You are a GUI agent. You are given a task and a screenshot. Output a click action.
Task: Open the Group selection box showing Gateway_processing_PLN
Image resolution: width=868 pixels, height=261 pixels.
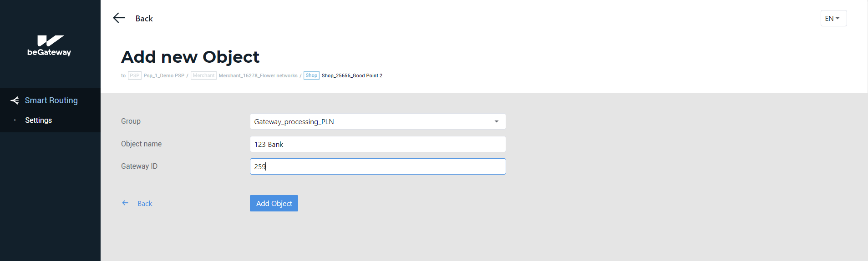(371, 121)
